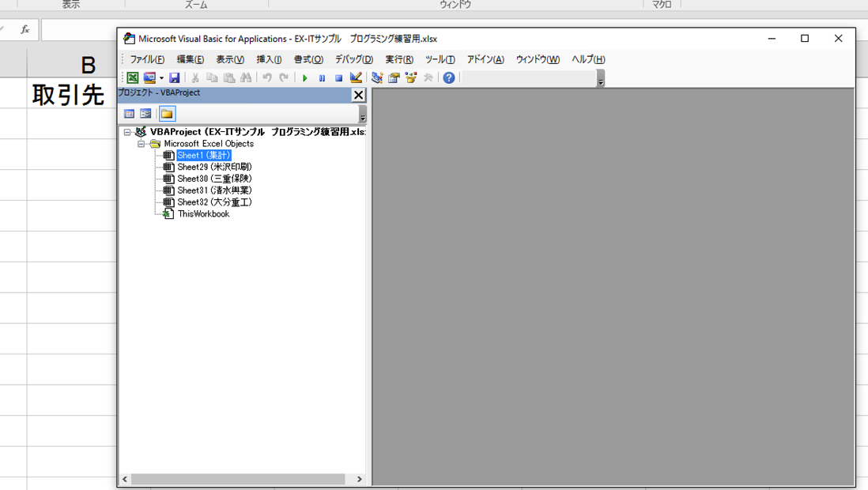Click the Undo toolbar icon

(267, 78)
